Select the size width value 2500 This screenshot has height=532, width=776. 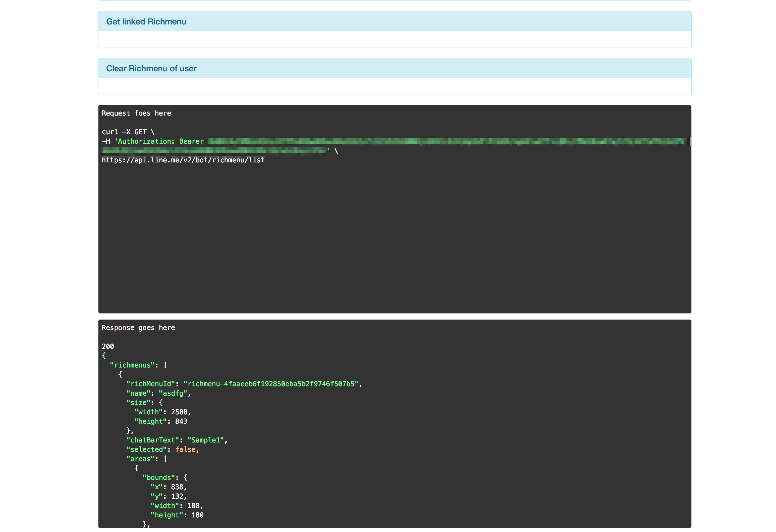(179, 412)
